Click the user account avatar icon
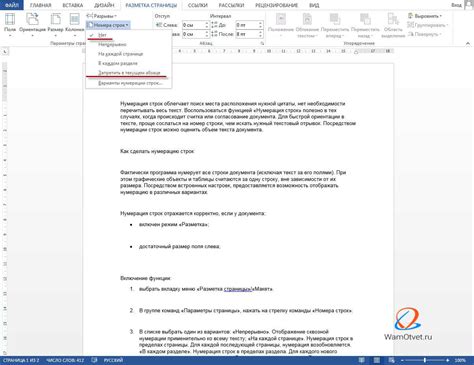The height and width of the screenshot is (365, 474). 470,5
